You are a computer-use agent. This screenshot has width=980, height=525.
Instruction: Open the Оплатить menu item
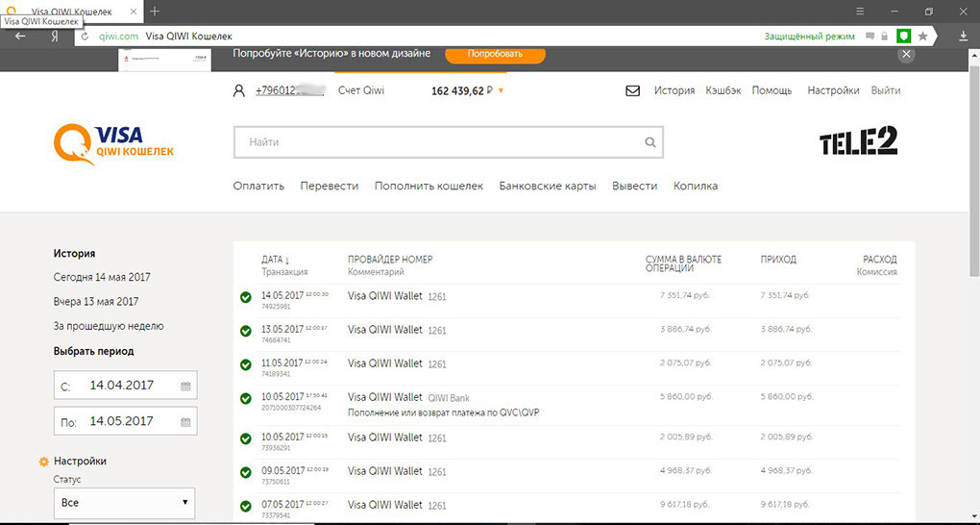258,186
